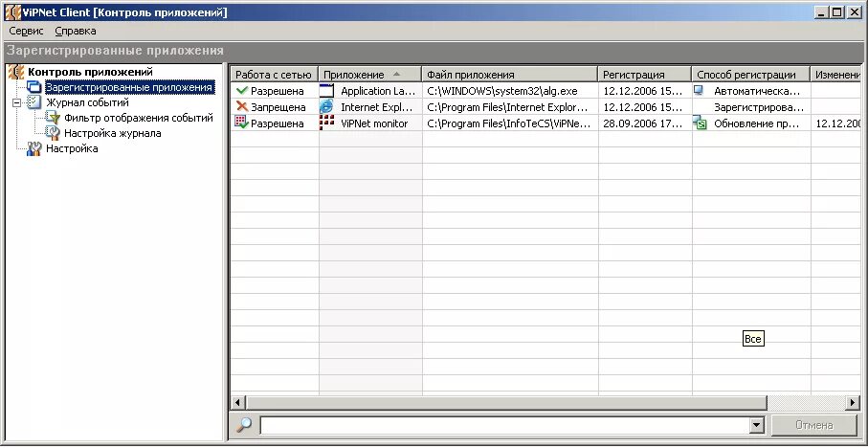The height and width of the screenshot is (448, 868).
Task: Collapse the Журнал событий tree node
Action: [x=16, y=103]
